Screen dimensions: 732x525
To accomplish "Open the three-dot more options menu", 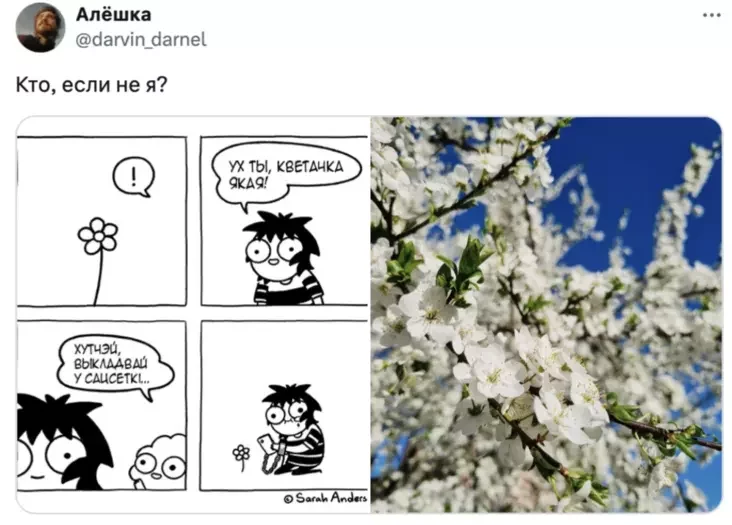I will click(711, 15).
